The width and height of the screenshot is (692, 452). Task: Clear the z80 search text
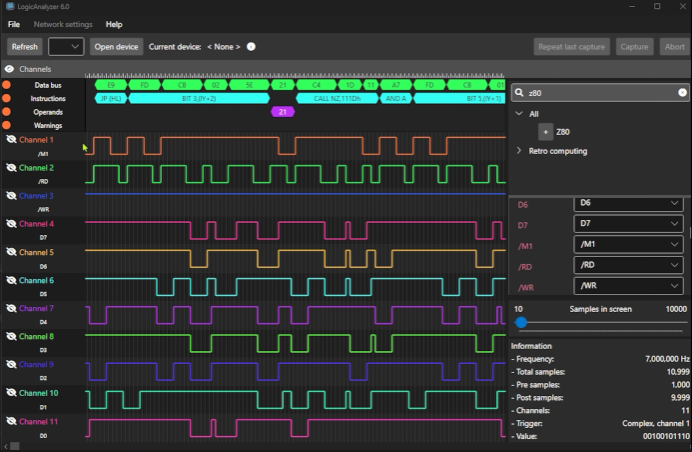(x=682, y=92)
